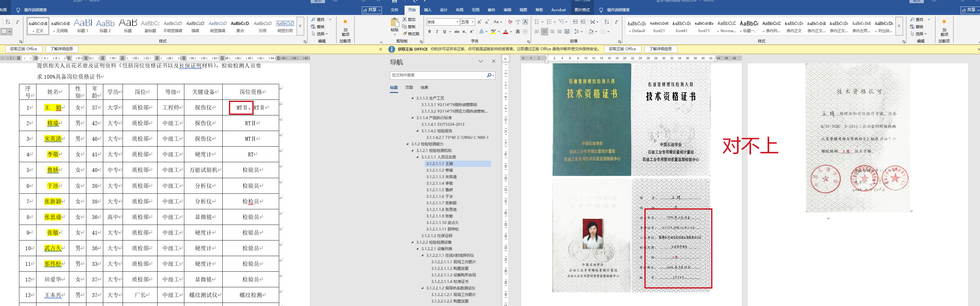Click the sort A-Z icon
Screen dimensions: 980x306
click(606, 22)
